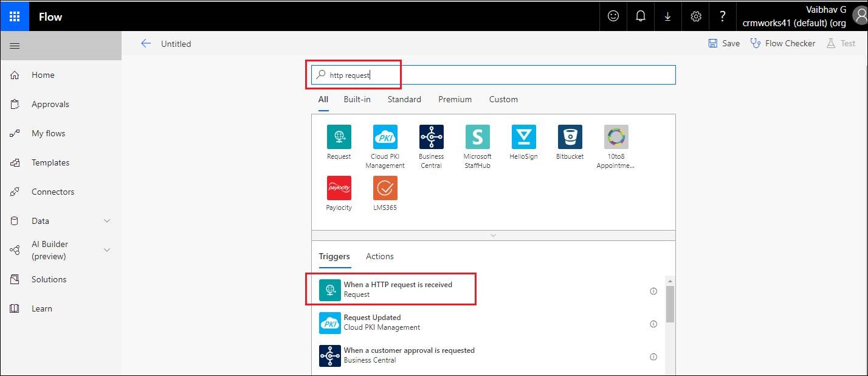The width and height of the screenshot is (868, 376).
Task: Show info for customer approval trigger
Action: (x=653, y=357)
